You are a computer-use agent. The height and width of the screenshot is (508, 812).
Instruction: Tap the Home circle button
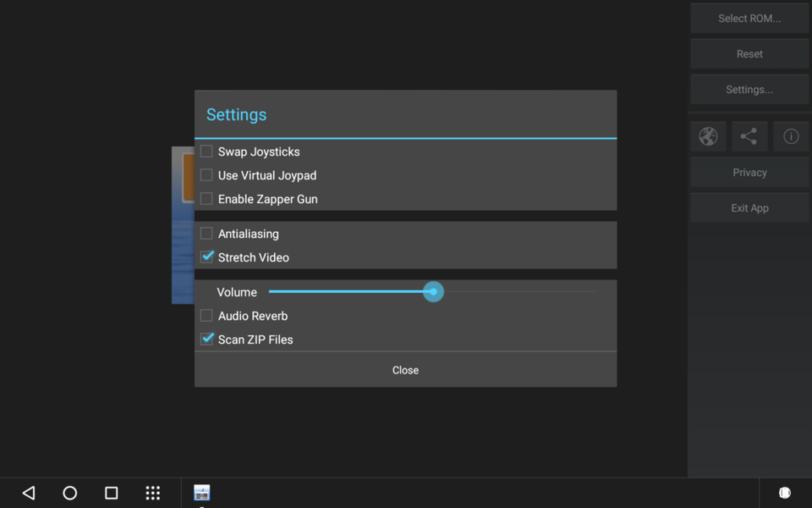[69, 493]
